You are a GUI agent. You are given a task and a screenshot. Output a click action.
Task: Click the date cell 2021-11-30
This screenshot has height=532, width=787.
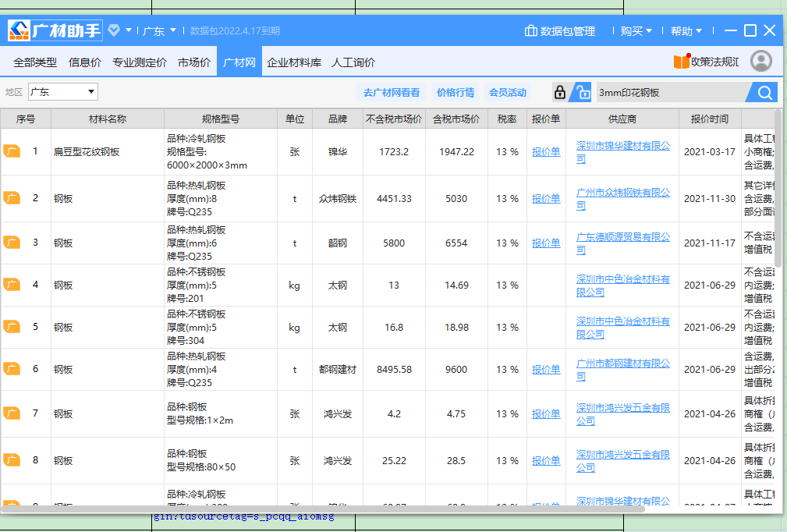(710, 199)
